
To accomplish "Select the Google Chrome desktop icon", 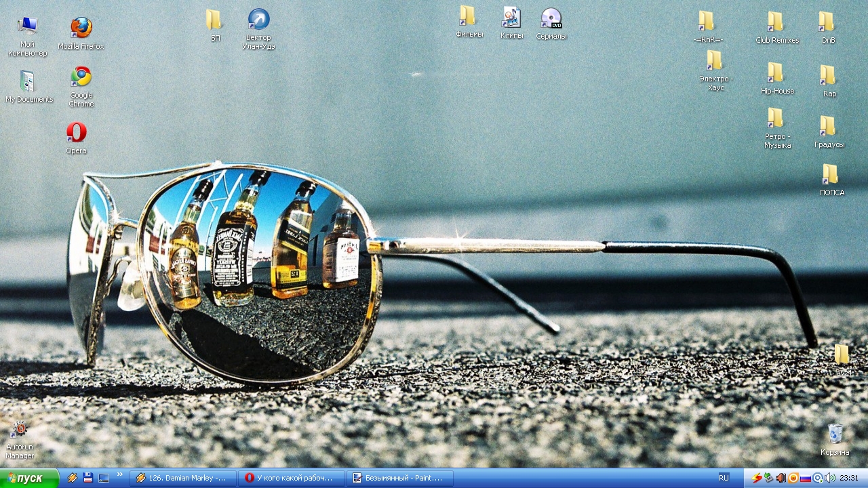I will tap(81, 77).
